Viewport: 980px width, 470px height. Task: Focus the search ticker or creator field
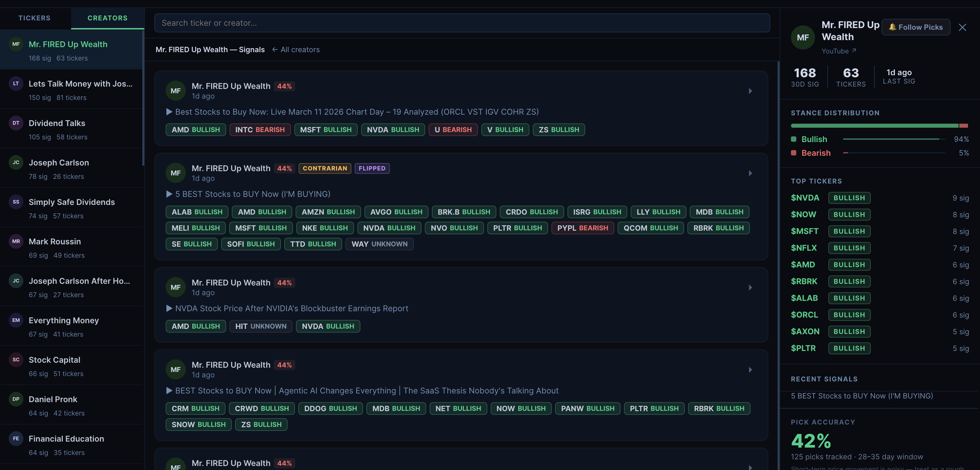tap(462, 23)
